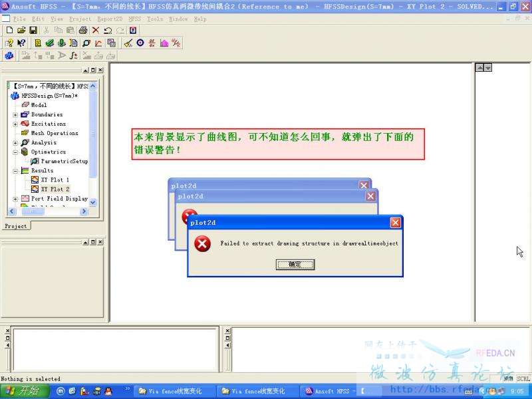Select XY Plot 1 in Results
This screenshot has height=399, width=532.
(55, 180)
